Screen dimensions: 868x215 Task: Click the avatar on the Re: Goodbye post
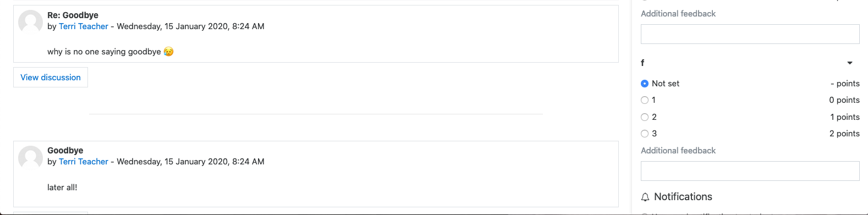[30, 22]
